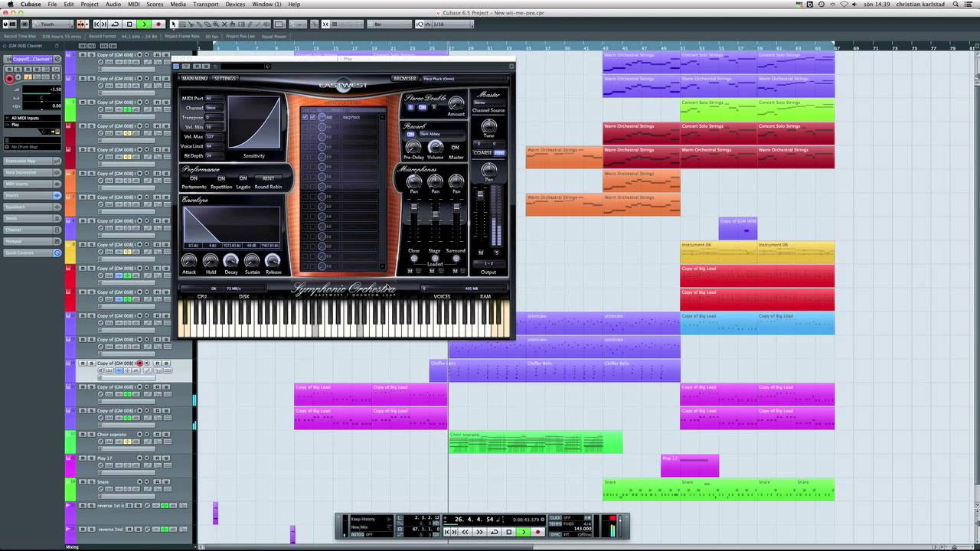This screenshot has height=551, width=980.
Task: Open the 1-2 Output dropdown
Action: tap(488, 263)
